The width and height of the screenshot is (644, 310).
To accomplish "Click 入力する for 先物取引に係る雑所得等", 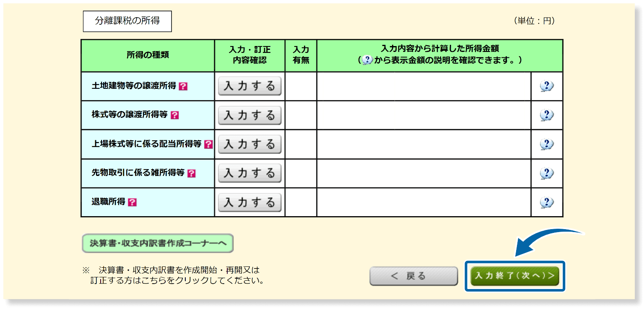I will tap(249, 173).
